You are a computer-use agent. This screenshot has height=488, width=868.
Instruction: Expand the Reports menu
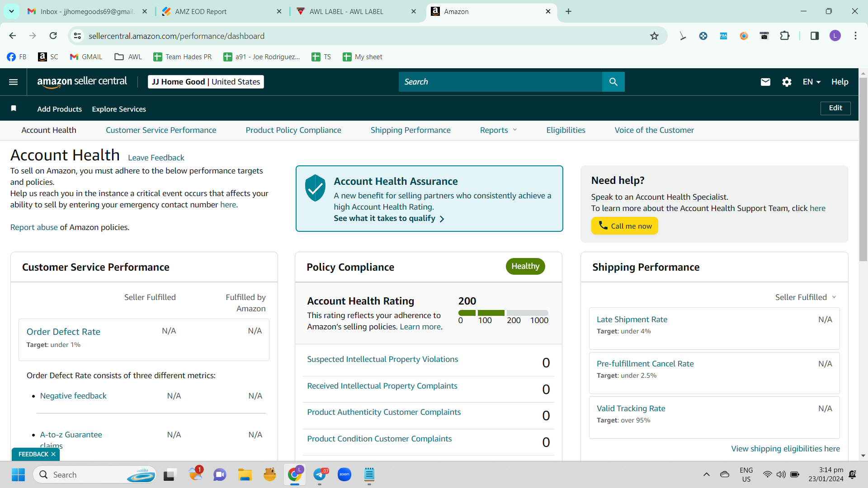click(499, 130)
